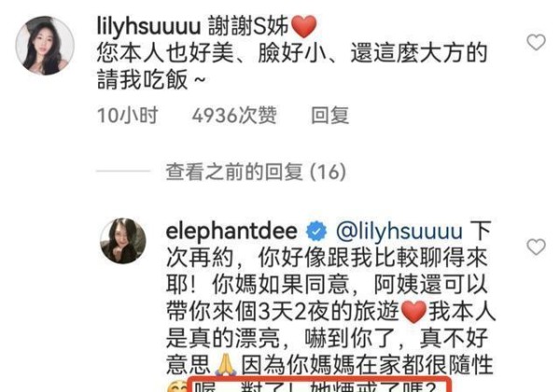Visit the elephantdee username link
Screen dimensions: 560x392
231,231
